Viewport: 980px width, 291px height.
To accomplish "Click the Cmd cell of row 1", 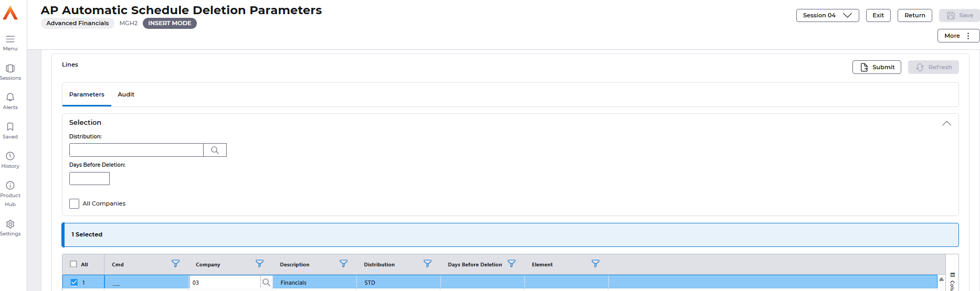I will click(147, 283).
